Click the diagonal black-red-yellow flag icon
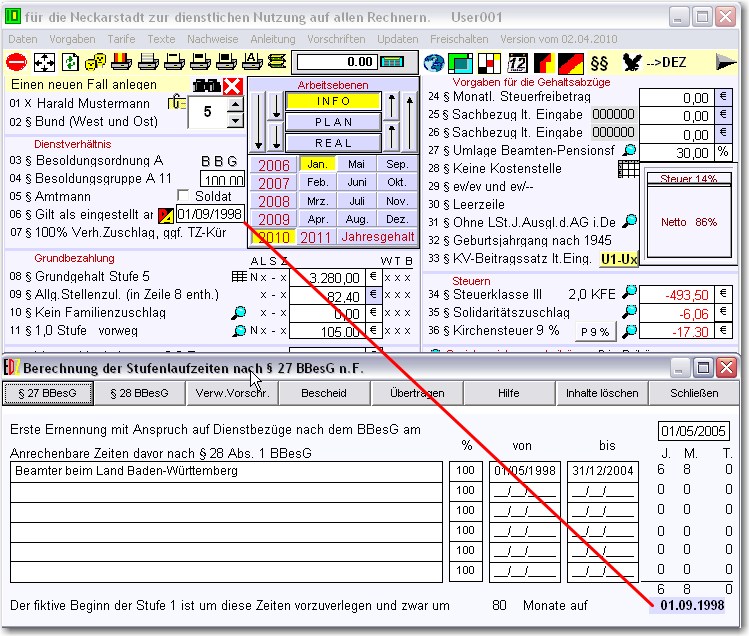The image size is (749, 636). click(x=571, y=63)
